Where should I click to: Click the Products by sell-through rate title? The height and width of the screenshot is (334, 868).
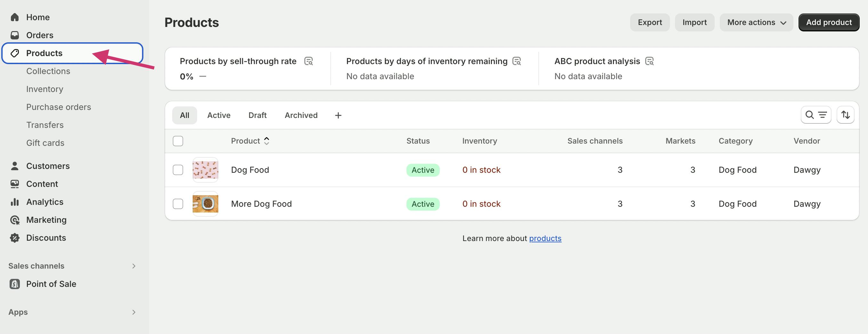238,61
